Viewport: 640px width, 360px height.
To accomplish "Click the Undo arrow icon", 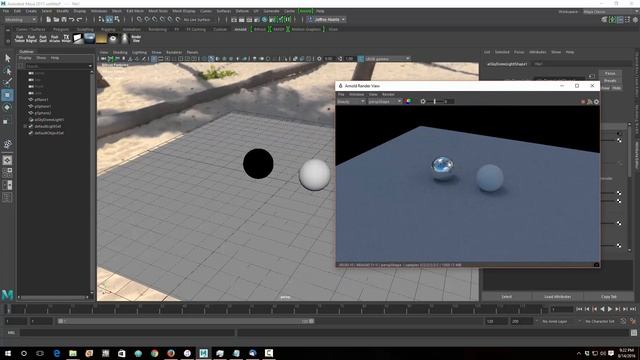I will point(72,19).
